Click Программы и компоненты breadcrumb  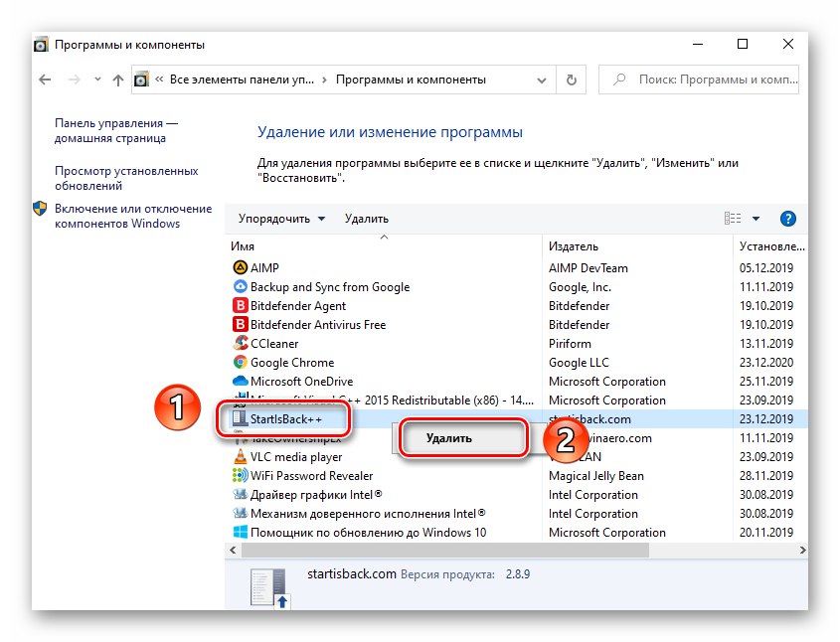coord(411,80)
